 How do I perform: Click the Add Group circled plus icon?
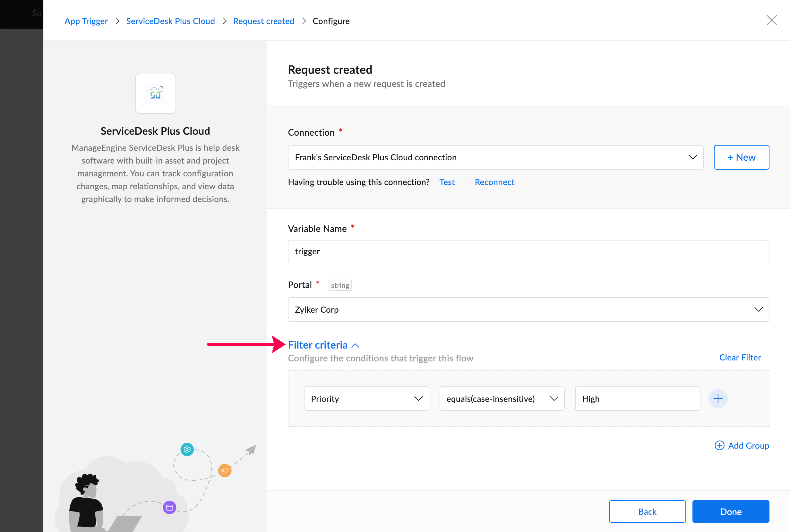tap(719, 445)
